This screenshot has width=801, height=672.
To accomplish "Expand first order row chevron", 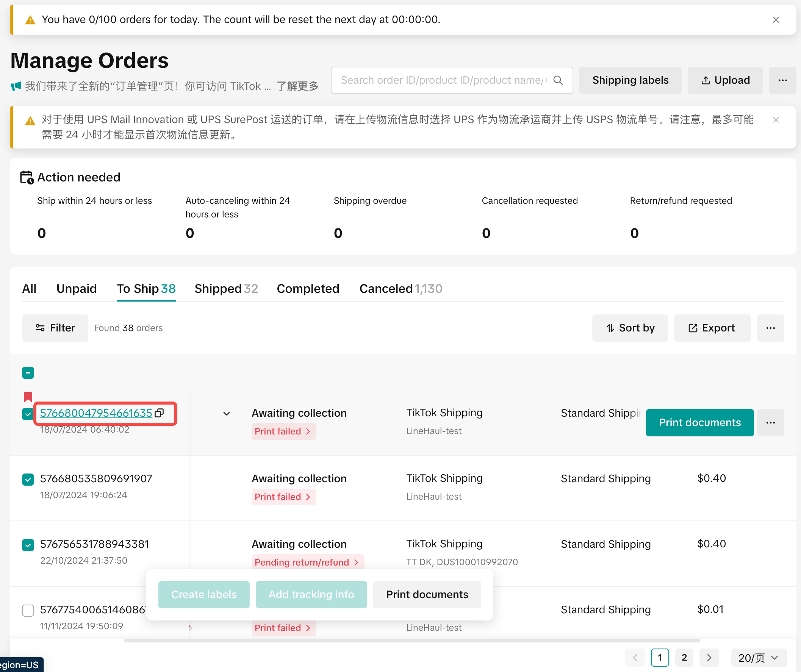I will point(227,413).
